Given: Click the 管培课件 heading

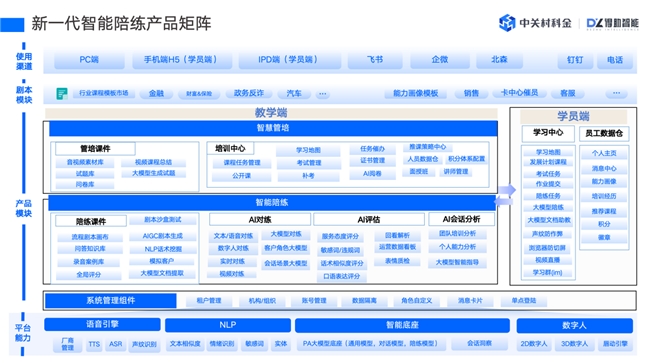Looking at the screenshot, I should coord(95,148).
